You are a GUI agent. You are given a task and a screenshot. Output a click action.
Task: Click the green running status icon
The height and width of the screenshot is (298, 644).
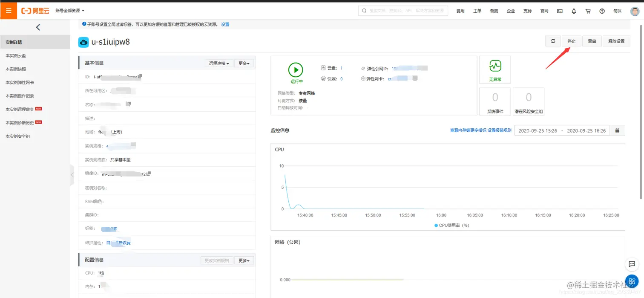pos(296,69)
